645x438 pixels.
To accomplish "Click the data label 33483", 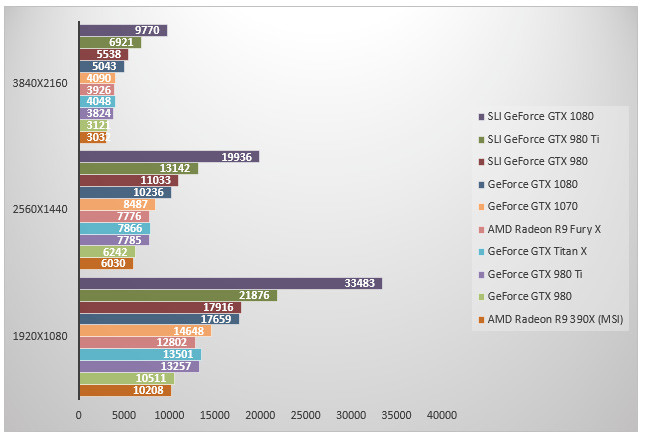I will tap(360, 283).
